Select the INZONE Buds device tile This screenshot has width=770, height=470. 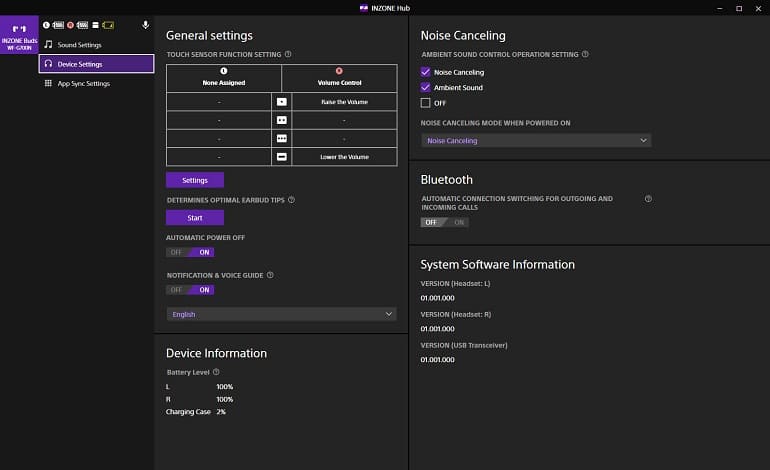pos(19,35)
